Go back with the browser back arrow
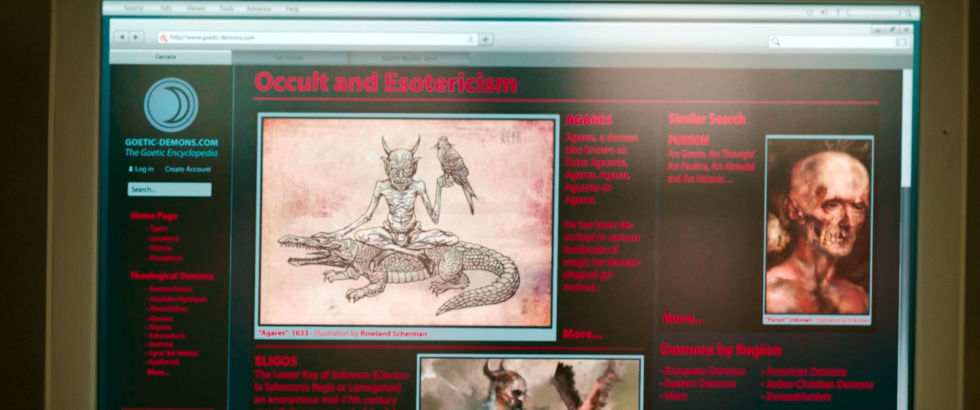Image resolution: width=980 pixels, height=410 pixels. 121,37
